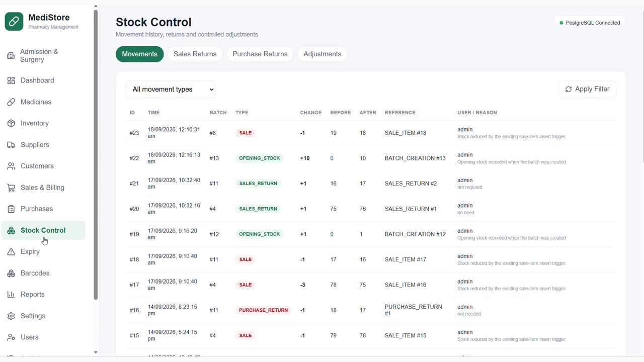Open the Suppliers page

pos(43,145)
